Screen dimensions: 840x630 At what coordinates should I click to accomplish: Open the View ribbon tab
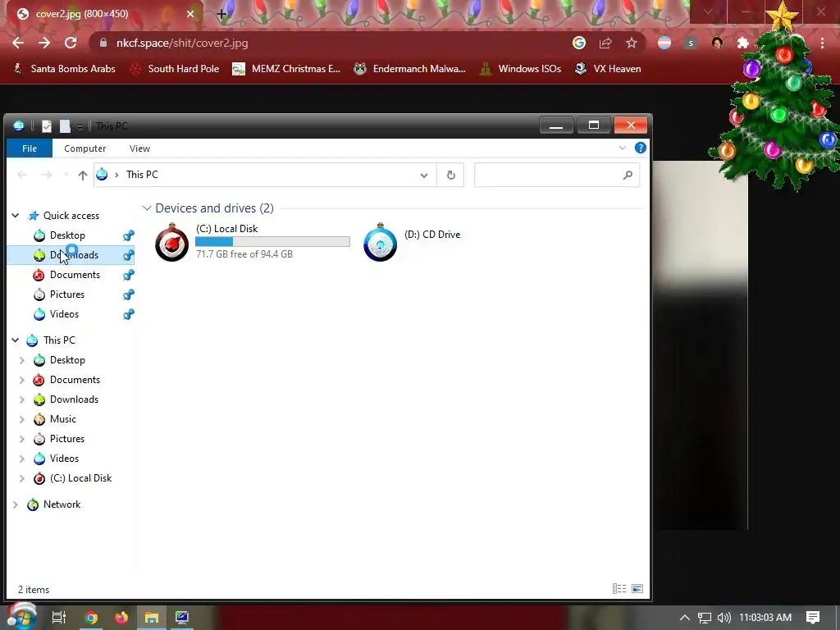pyautogui.click(x=139, y=148)
